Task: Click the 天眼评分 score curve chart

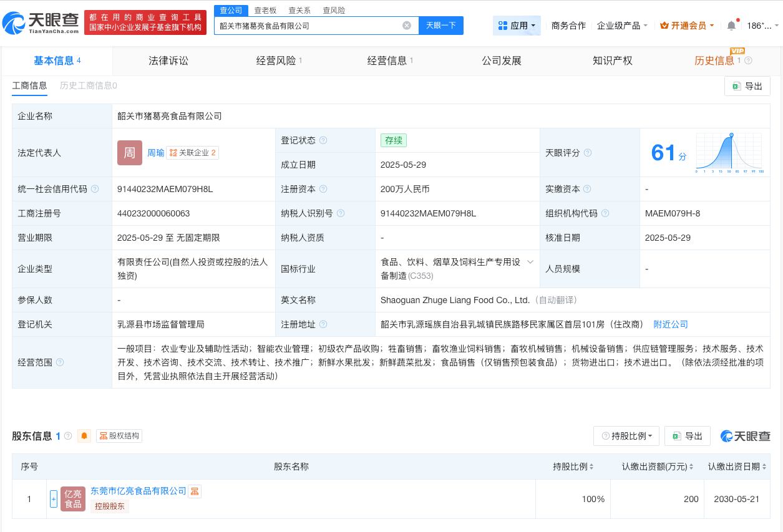Action: pos(729,152)
